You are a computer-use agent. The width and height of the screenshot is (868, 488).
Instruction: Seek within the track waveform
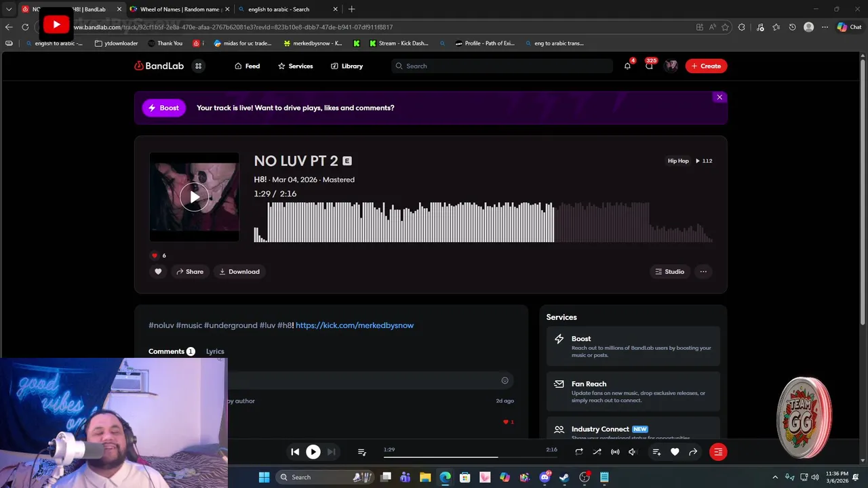click(x=483, y=222)
